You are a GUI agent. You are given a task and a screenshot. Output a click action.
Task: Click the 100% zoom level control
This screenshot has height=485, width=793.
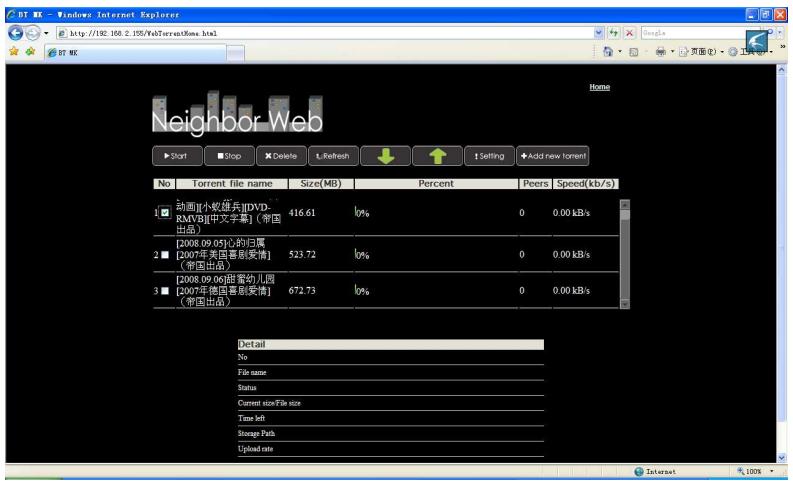tap(756, 471)
